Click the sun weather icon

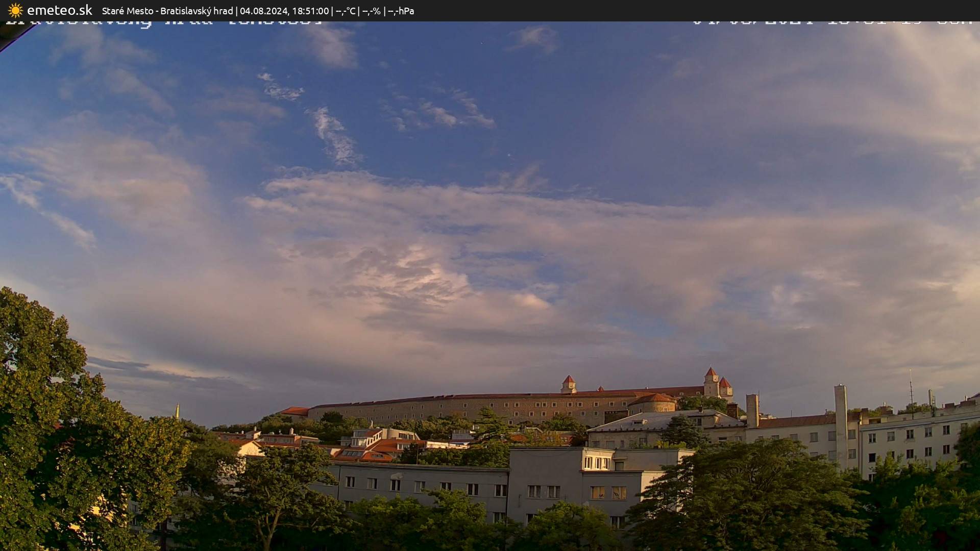[15, 10]
